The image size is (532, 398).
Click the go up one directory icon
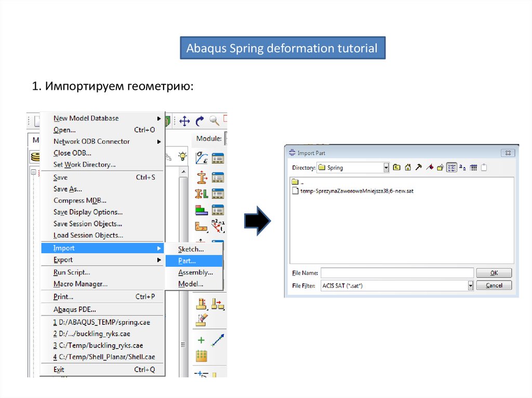click(397, 168)
